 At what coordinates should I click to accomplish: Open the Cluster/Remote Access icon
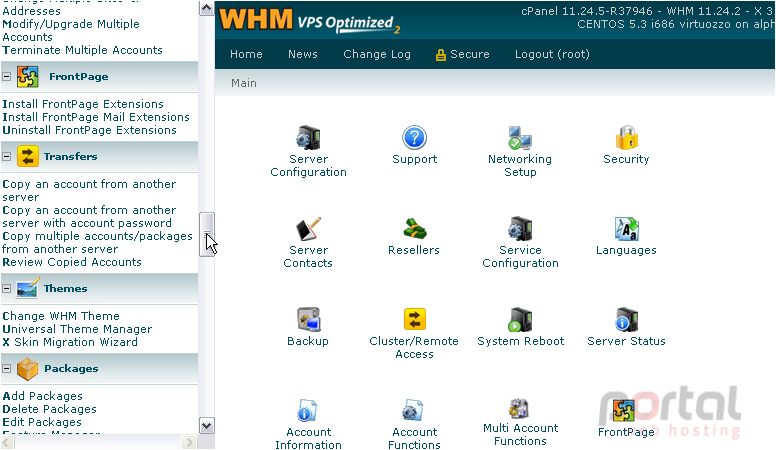click(414, 319)
